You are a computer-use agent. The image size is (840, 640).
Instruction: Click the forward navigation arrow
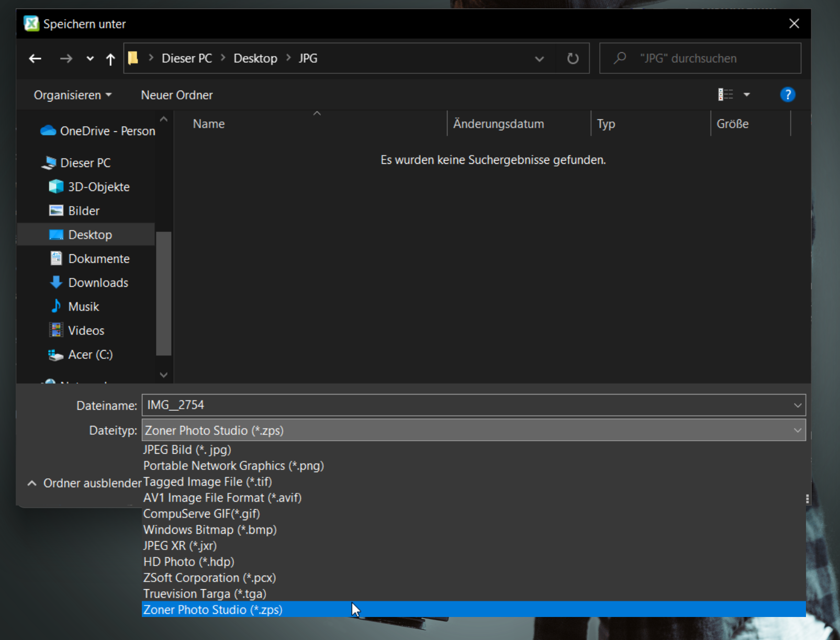(66, 59)
